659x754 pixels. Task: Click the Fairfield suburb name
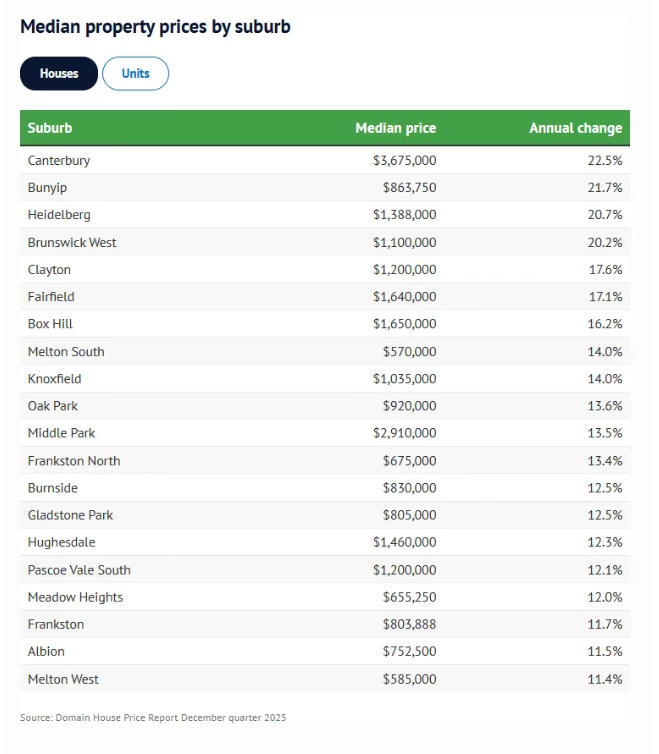click(51, 297)
